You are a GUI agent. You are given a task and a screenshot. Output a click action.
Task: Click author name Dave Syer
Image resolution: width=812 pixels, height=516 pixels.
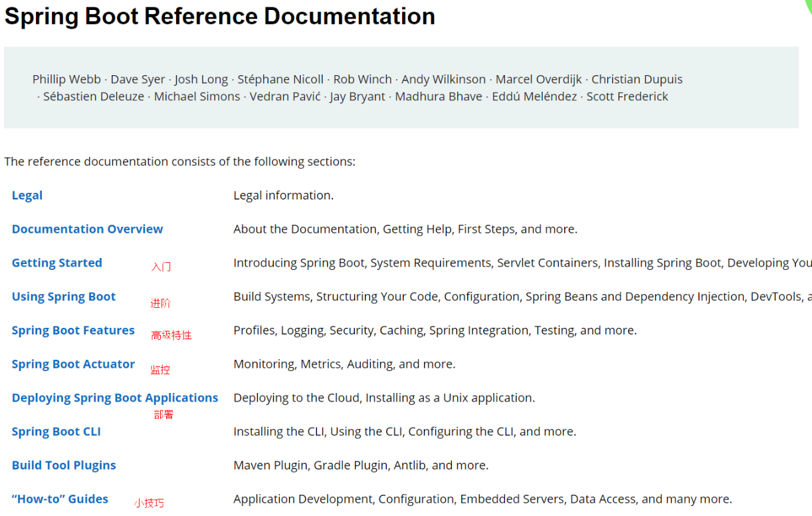pyautogui.click(x=138, y=80)
